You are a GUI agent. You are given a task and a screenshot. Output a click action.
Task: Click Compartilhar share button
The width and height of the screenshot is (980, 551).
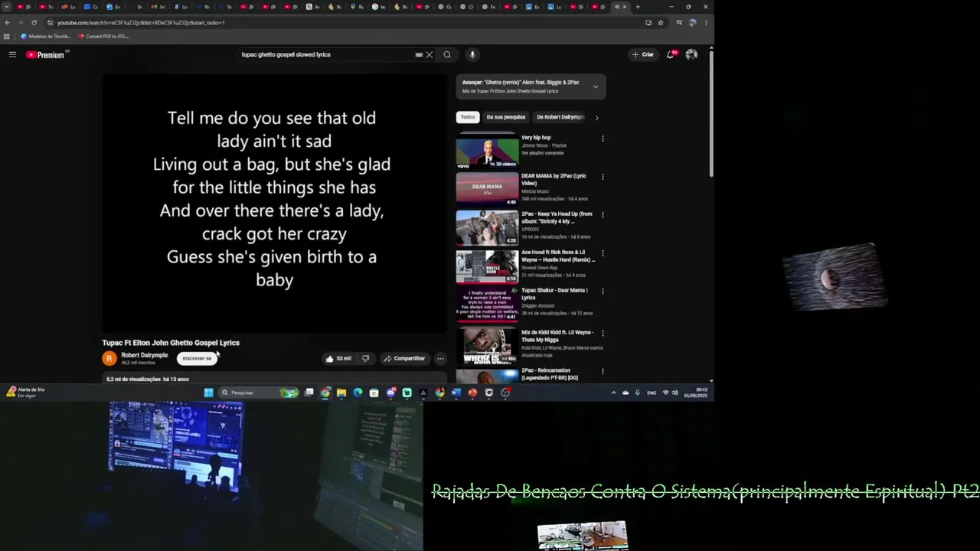coord(404,358)
